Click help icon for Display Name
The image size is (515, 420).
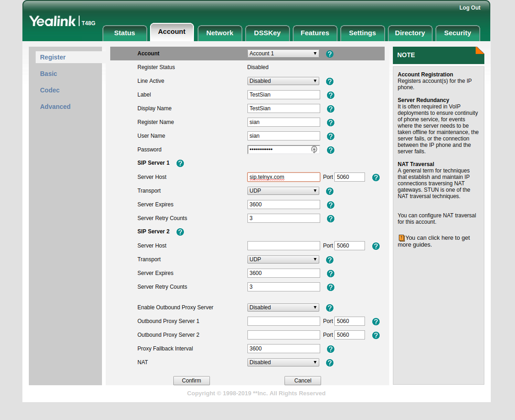click(331, 109)
